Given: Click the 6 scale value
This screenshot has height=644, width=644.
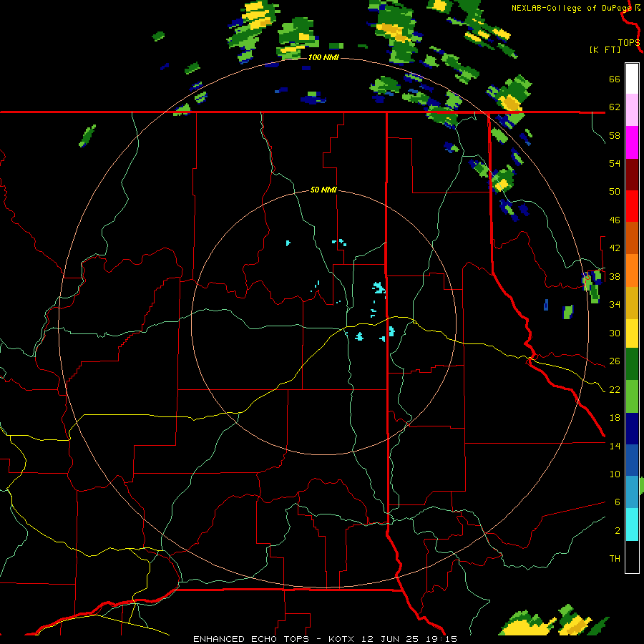Looking at the screenshot, I should tap(618, 502).
